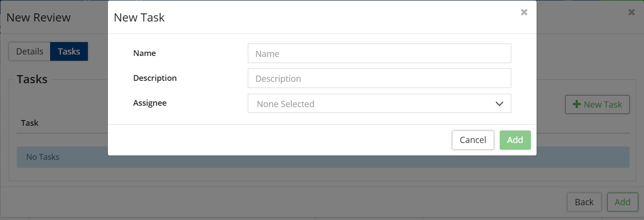The image size is (644, 220).
Task: Click the Task column header
Action: coord(30,123)
